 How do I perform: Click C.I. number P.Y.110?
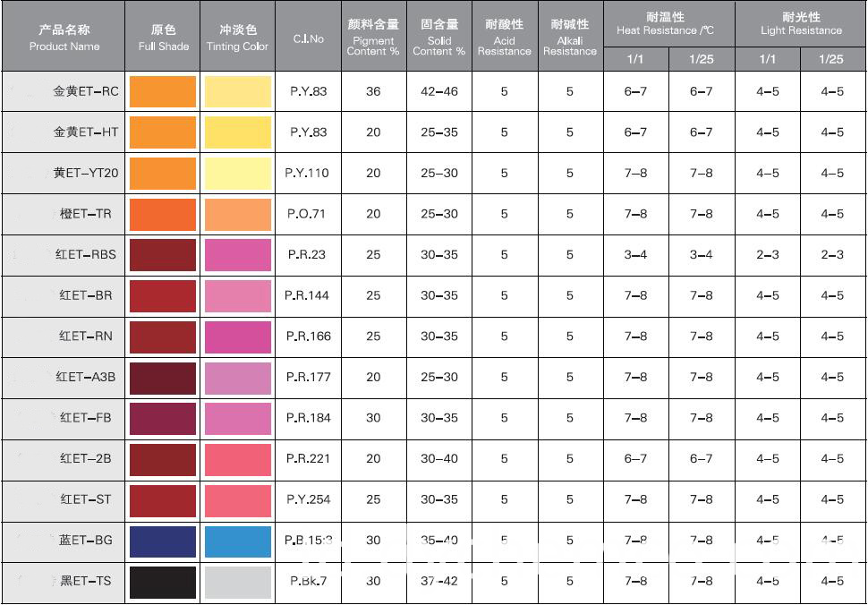(x=307, y=174)
